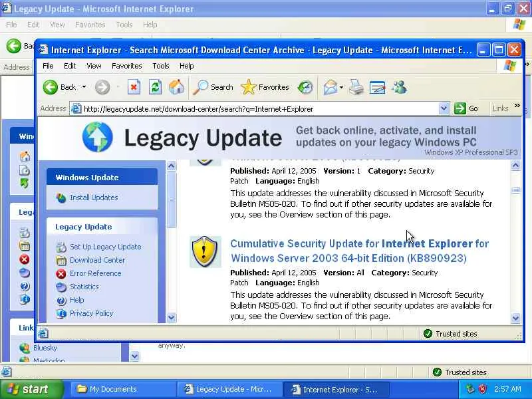Screen dimensions: 532x399
Task: Click the Edit page toolbar icon
Action: click(x=377, y=88)
